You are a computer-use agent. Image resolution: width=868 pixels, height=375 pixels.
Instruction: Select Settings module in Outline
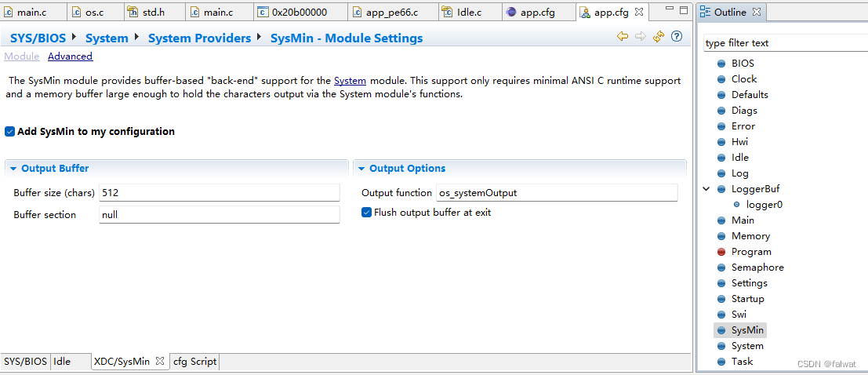pos(749,283)
